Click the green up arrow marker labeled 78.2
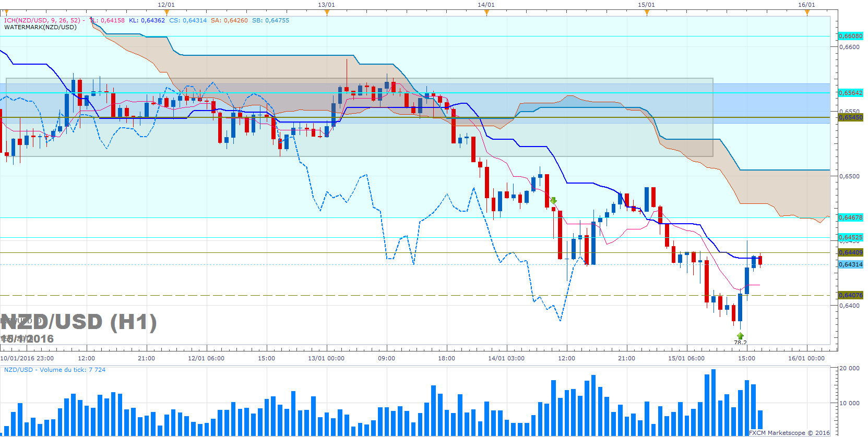868x437 pixels. (740, 336)
